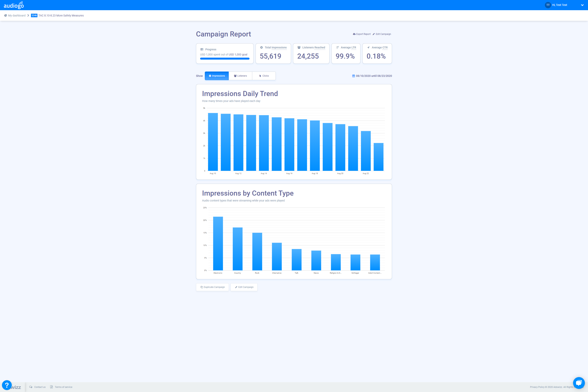Open the live chat widget

tap(579, 383)
